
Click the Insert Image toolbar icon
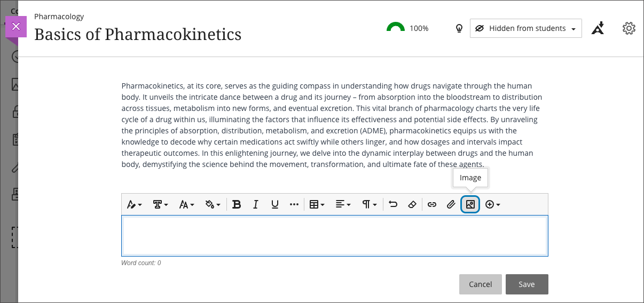[x=470, y=204]
